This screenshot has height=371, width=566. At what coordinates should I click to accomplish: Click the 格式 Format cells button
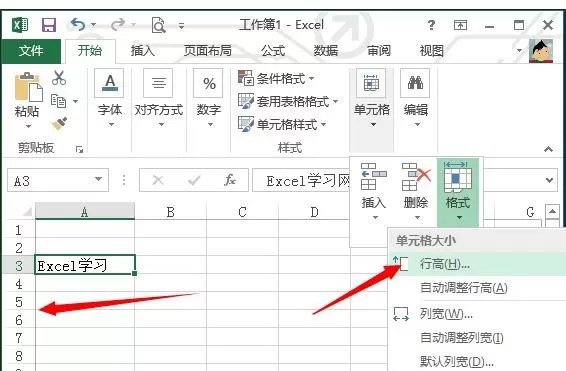pos(458,191)
